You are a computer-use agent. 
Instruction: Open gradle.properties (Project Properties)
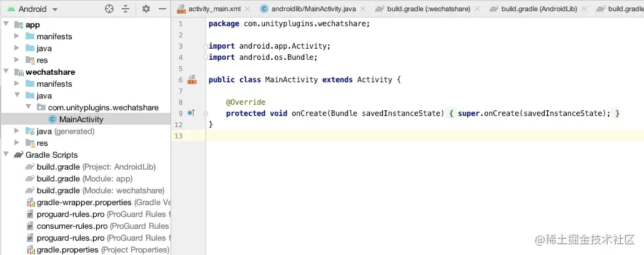pos(98,249)
